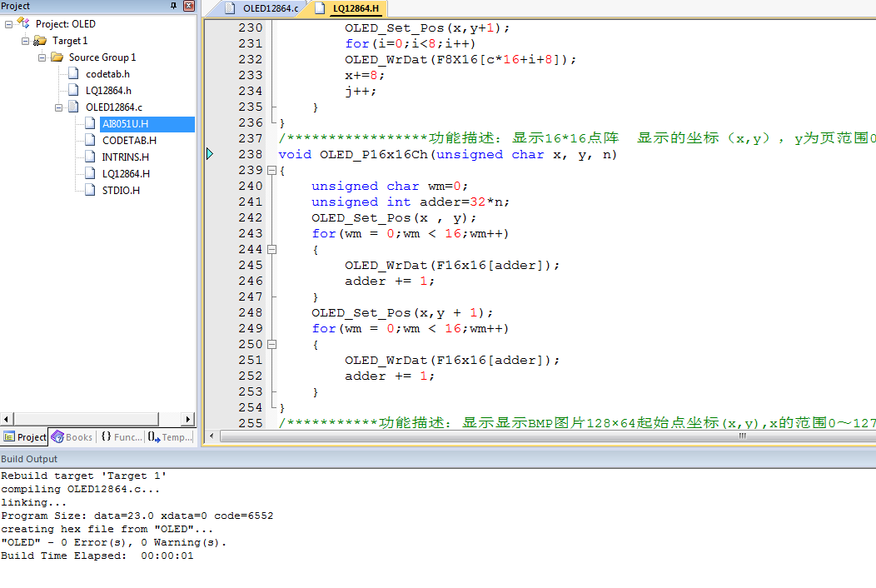Image resolution: width=876 pixels, height=588 pixels.
Task: Click the Program Size output line
Action: coord(137,516)
